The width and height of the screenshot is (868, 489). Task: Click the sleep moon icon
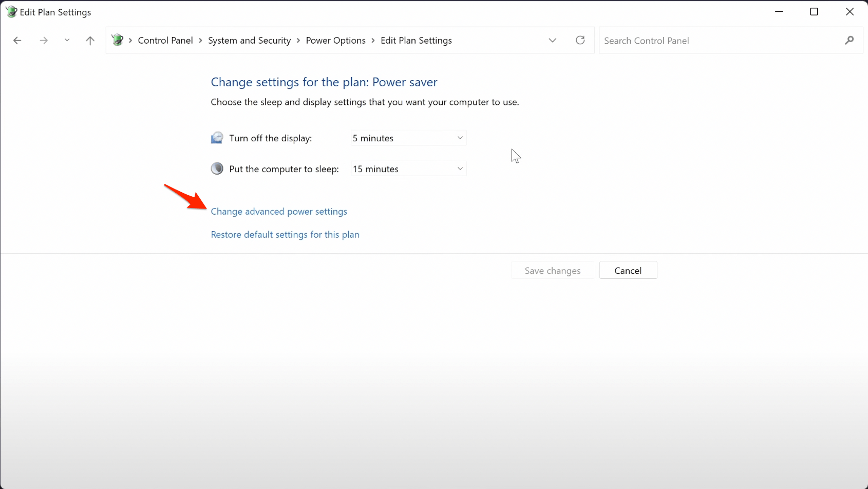pyautogui.click(x=217, y=169)
